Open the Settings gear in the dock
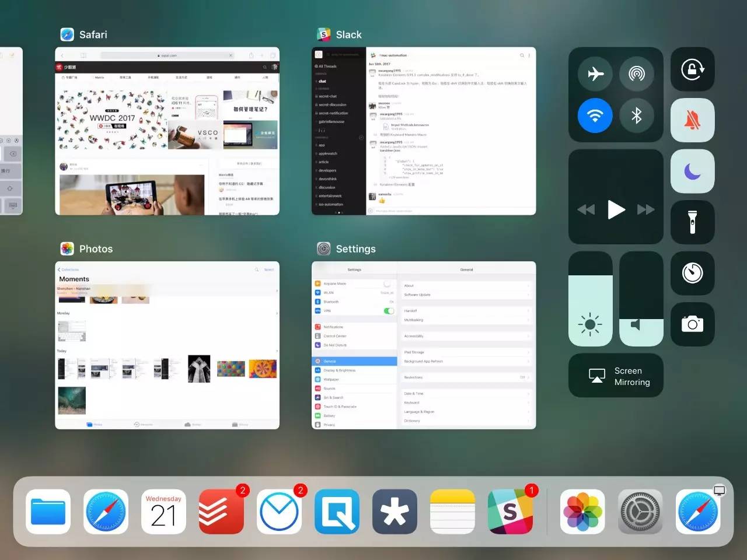This screenshot has height=560, width=747. 640,512
